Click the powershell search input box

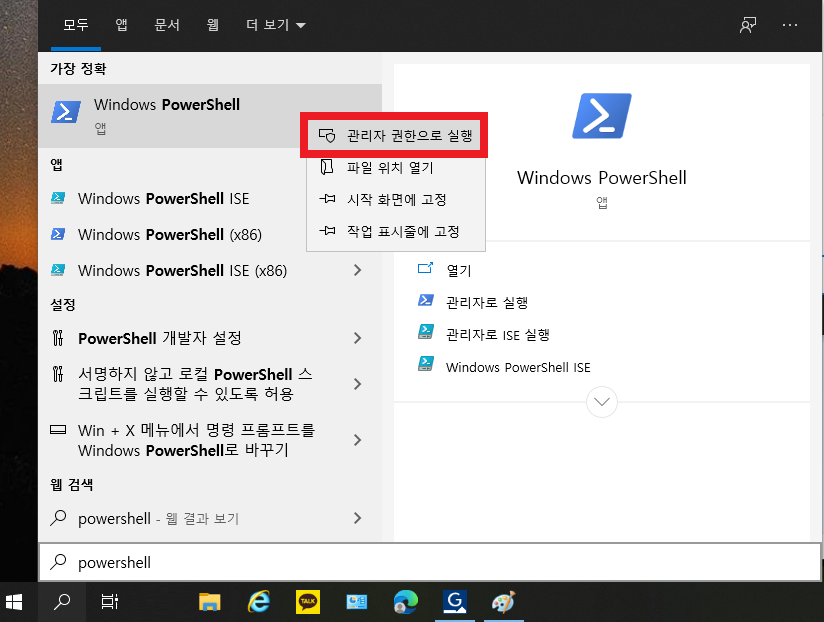430,562
